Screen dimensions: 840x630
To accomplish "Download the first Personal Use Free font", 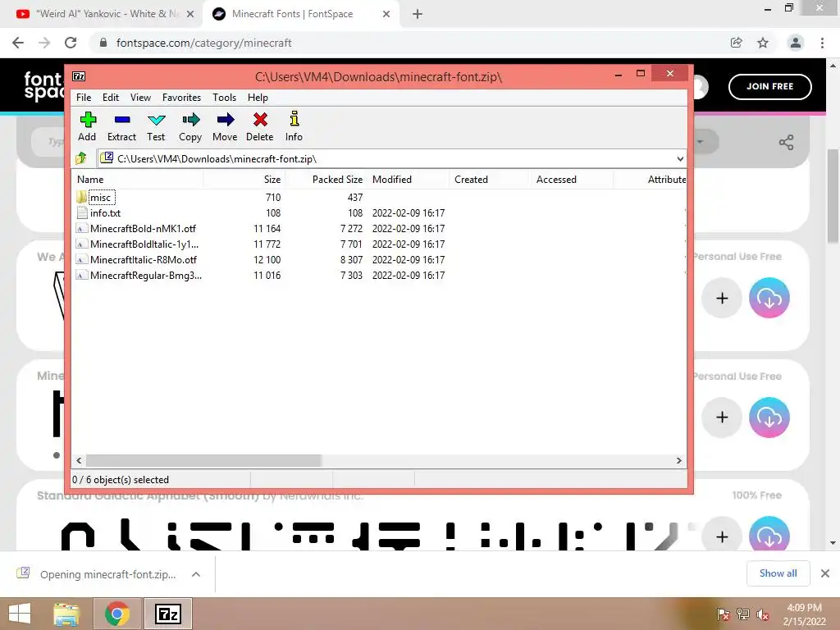I will pos(769,298).
